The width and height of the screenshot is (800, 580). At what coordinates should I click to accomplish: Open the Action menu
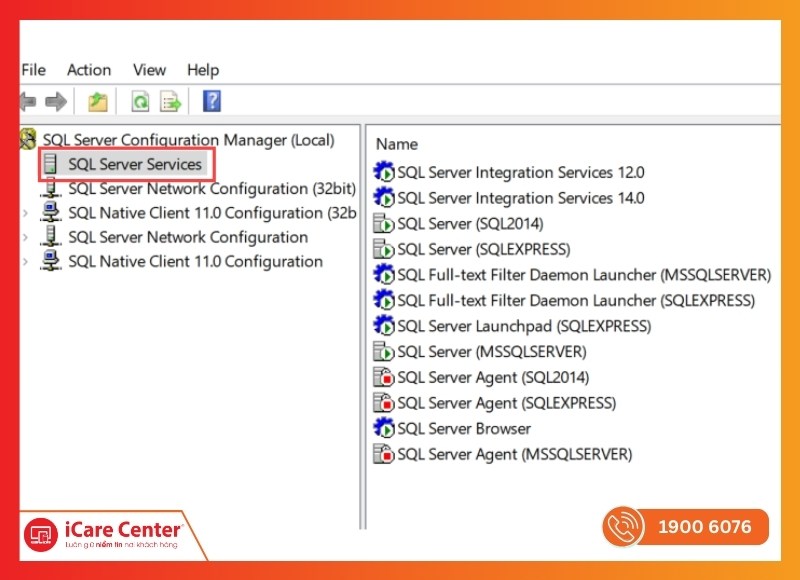pyautogui.click(x=89, y=70)
